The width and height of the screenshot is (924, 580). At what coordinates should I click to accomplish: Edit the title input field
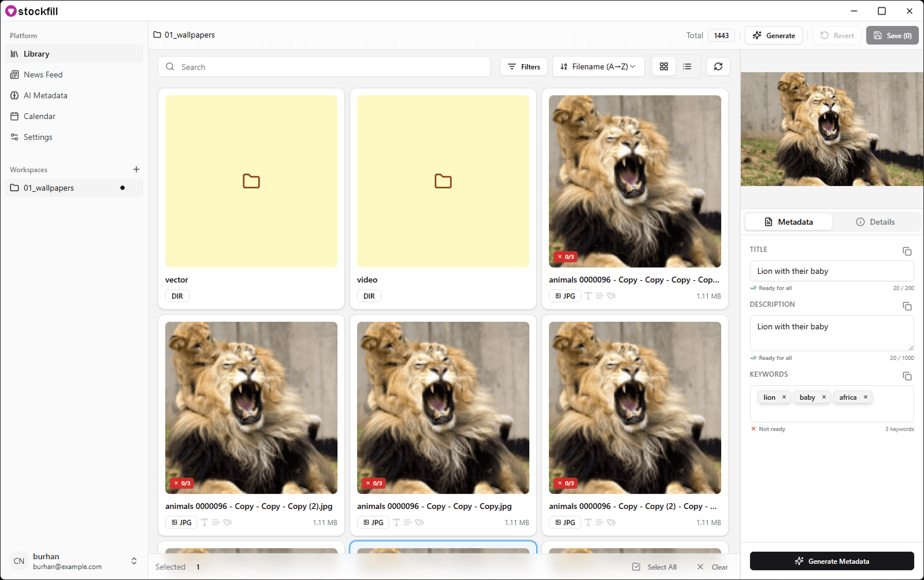coord(832,271)
